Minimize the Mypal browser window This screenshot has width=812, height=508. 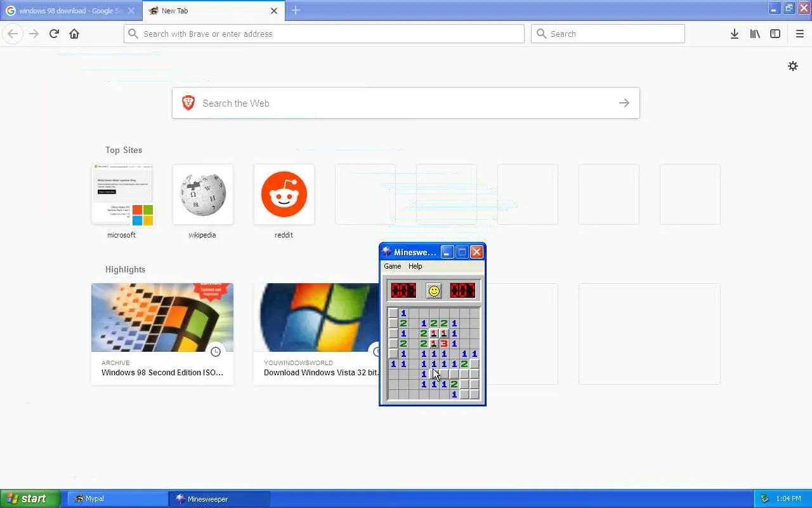(x=774, y=8)
